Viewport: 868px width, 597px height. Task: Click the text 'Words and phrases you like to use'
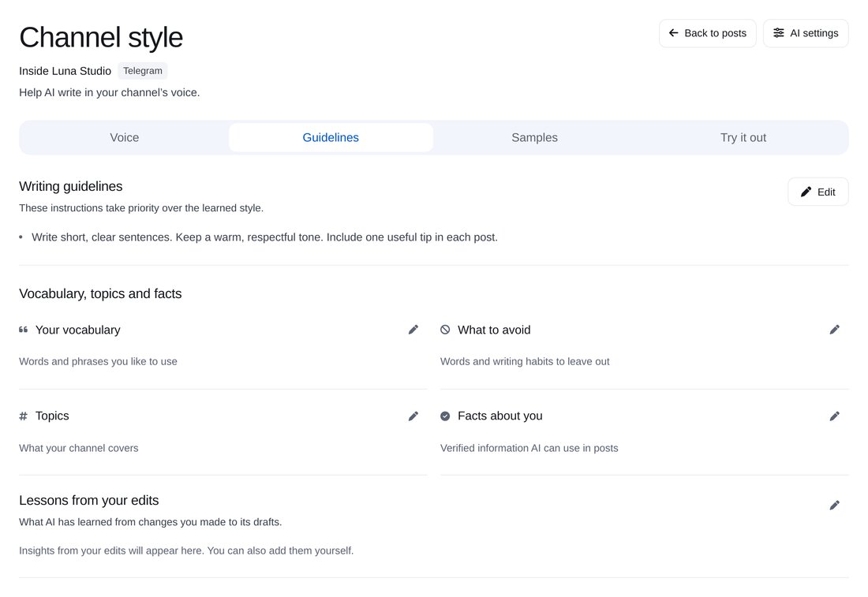coord(99,362)
